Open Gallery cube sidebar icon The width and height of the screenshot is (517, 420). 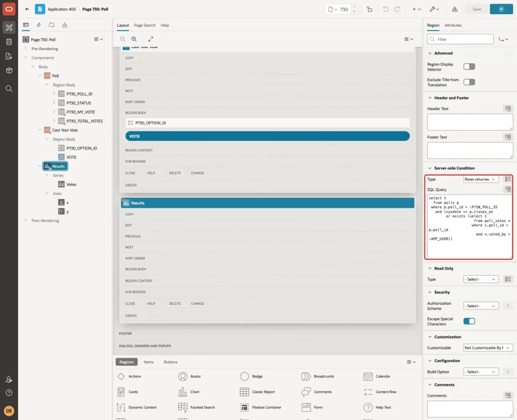9,71
